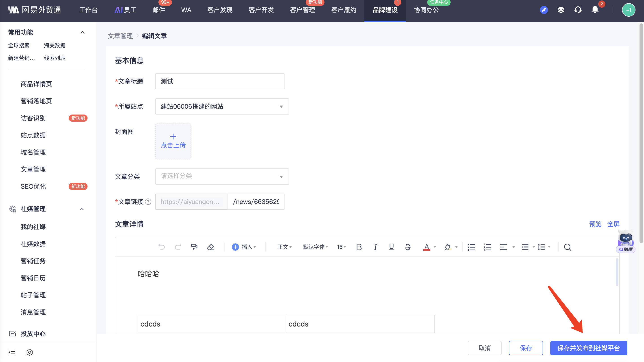Open the notification bell icon
The height and width of the screenshot is (362, 644).
pos(595,10)
